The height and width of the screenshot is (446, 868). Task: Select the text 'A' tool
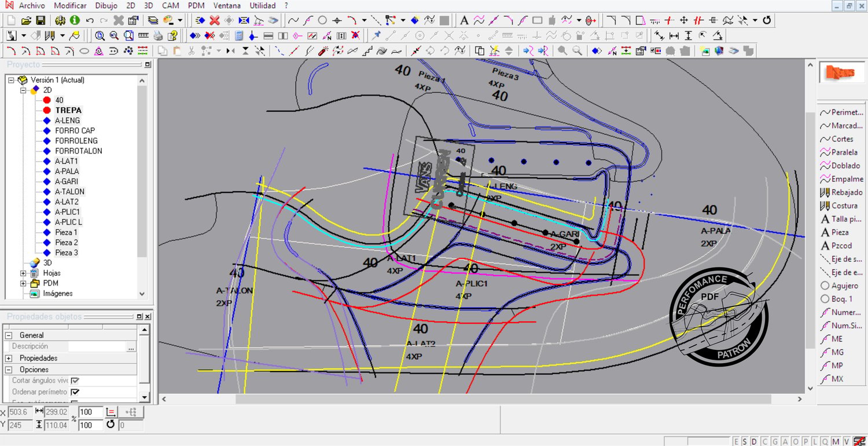point(464,20)
